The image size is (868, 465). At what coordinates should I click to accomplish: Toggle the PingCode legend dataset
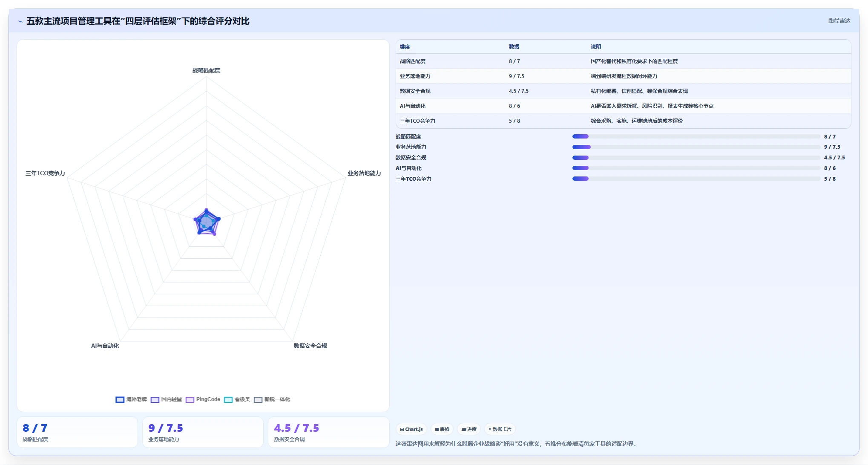point(203,399)
